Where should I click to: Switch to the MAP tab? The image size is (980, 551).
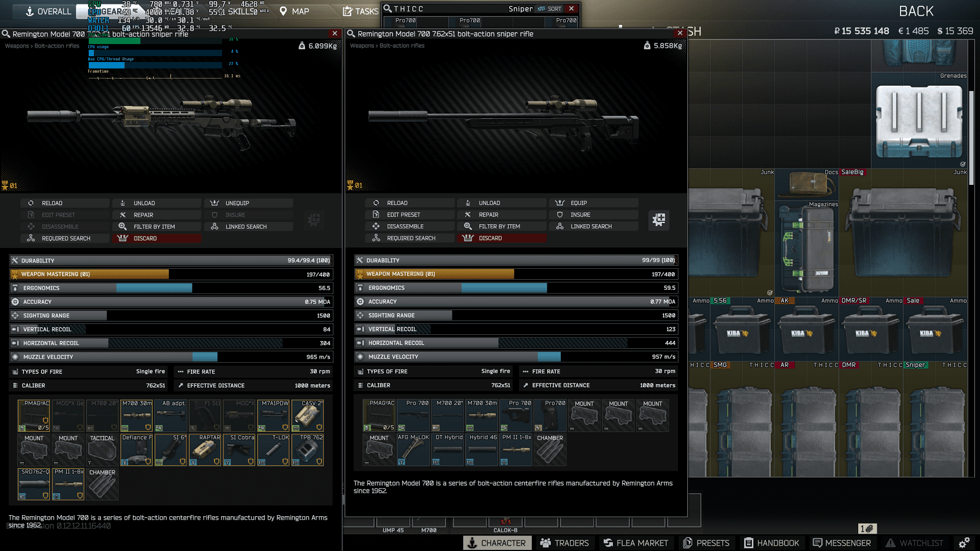coord(294,11)
